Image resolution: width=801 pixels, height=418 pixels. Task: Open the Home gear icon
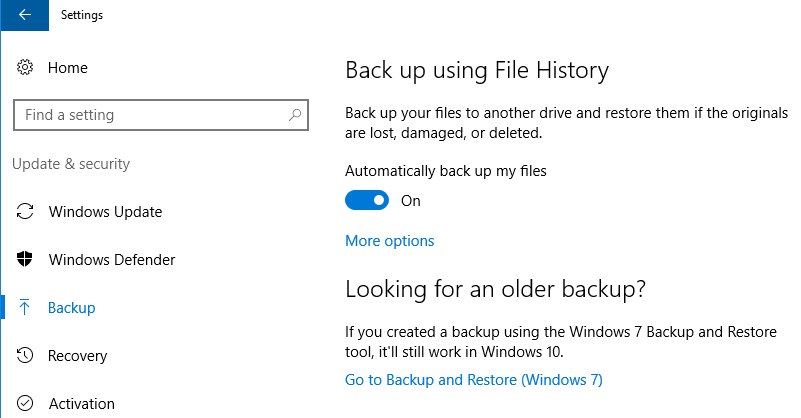click(25, 67)
